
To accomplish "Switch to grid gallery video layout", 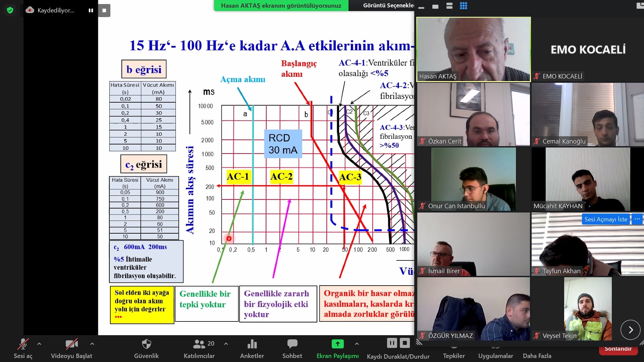I will [464, 6].
